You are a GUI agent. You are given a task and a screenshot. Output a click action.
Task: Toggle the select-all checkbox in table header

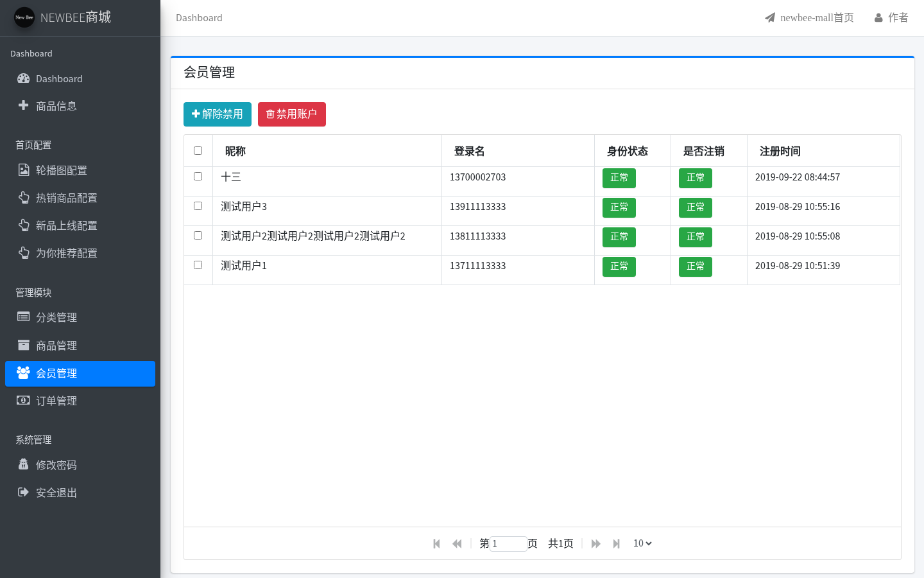198,150
